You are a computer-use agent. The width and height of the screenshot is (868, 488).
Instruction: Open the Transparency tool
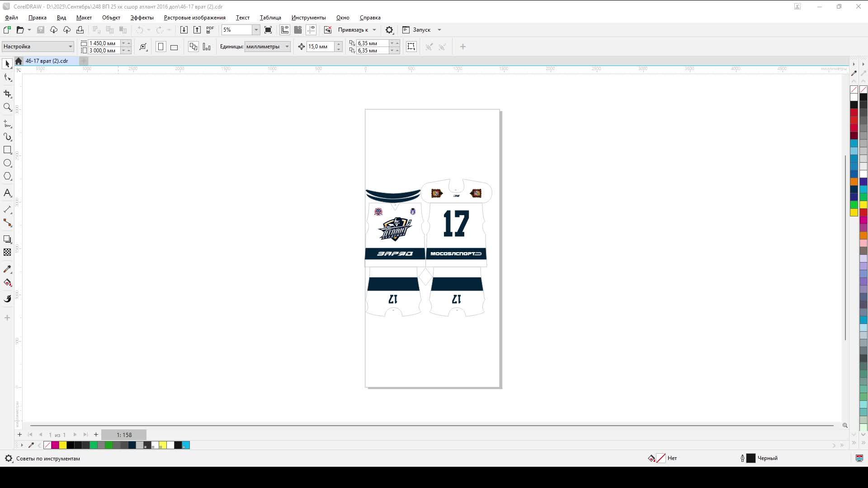[7, 253]
